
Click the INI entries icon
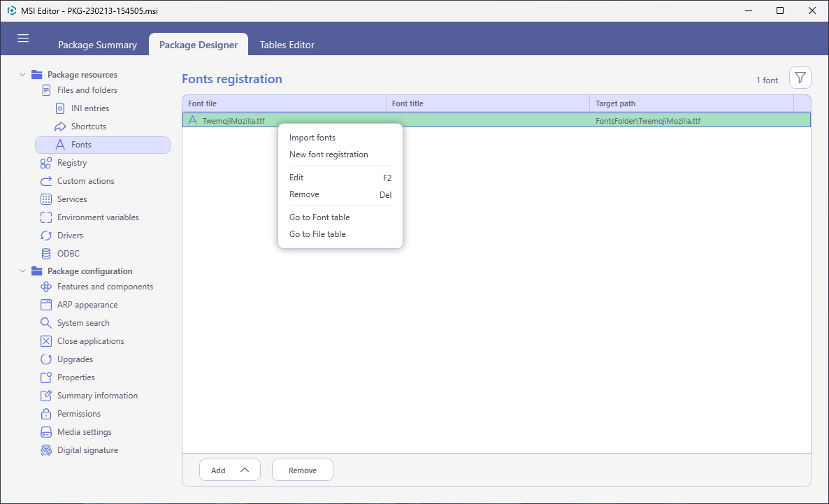[x=60, y=108]
